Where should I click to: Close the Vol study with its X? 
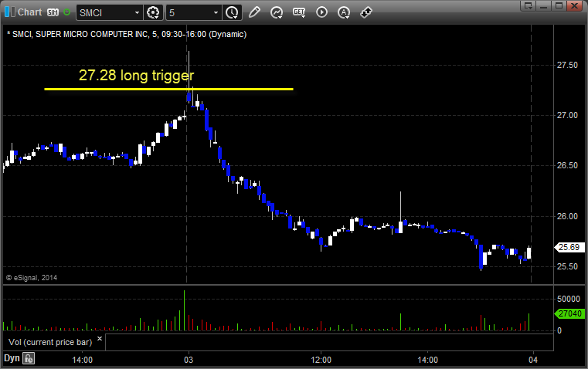(x=100, y=339)
